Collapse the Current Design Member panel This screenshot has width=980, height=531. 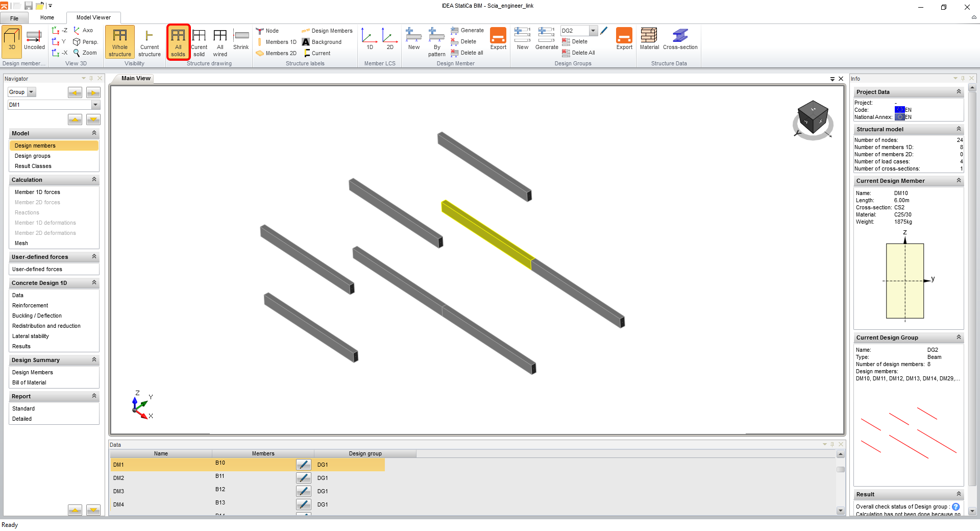[959, 180]
